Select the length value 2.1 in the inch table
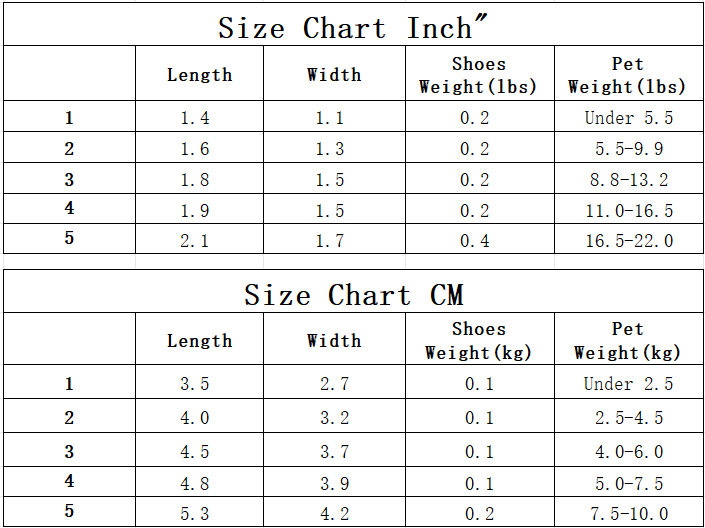The width and height of the screenshot is (705, 528). pyautogui.click(x=194, y=241)
